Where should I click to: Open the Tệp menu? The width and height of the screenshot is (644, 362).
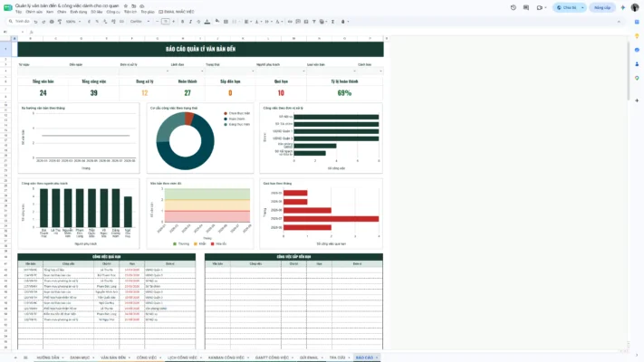click(x=18, y=12)
